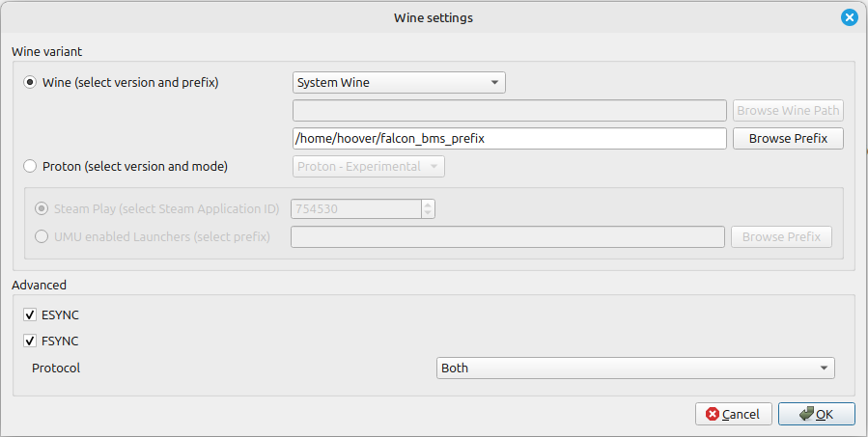
Task: Open the Proton - Experimental dropdown
Action: 368,167
